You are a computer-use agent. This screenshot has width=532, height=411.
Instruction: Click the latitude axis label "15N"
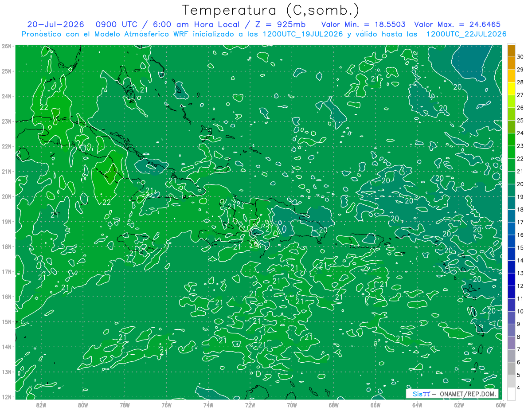click(x=7, y=321)
